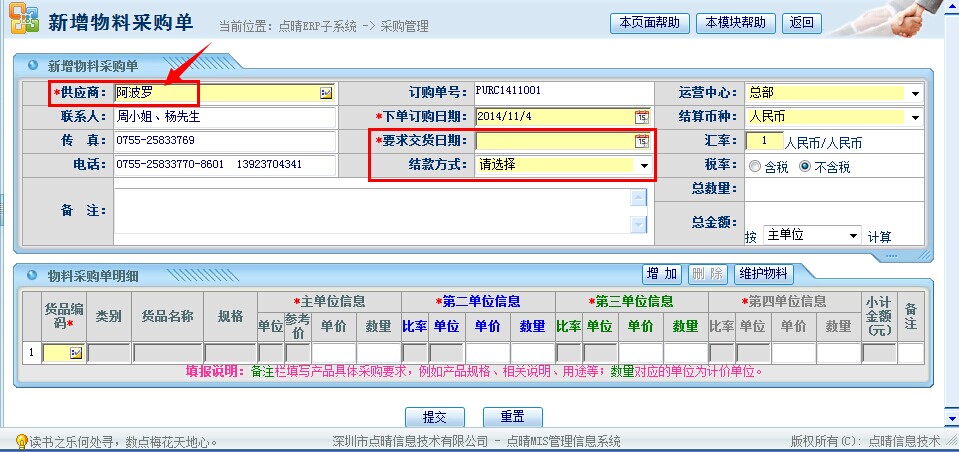Open calendar picker for 要求交货日期
The width and height of the screenshot is (959, 452).
641,141
